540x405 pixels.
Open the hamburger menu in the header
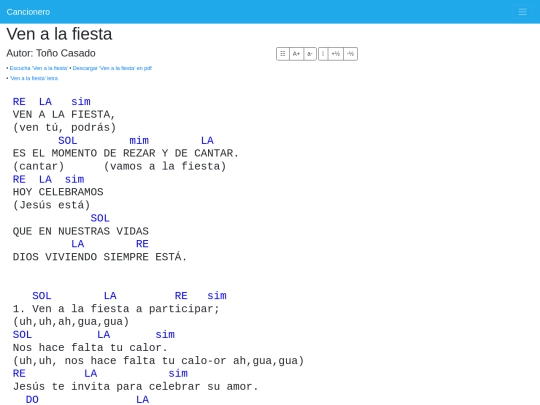[x=522, y=12]
